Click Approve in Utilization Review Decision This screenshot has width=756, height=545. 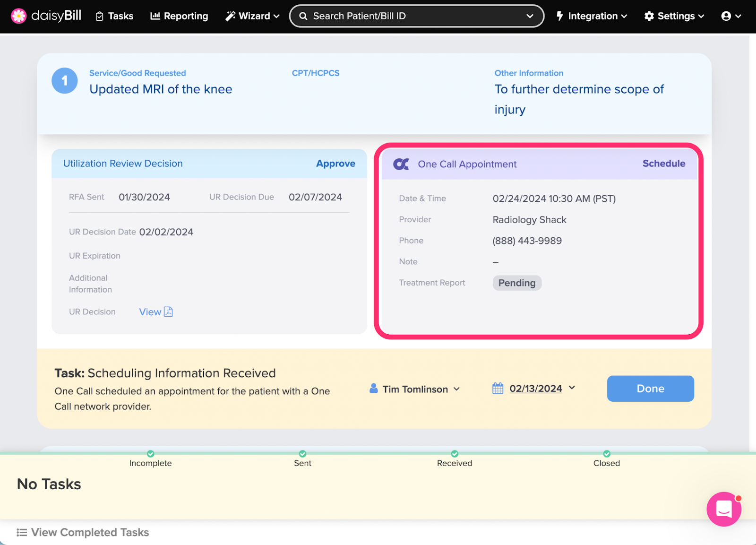coord(335,164)
